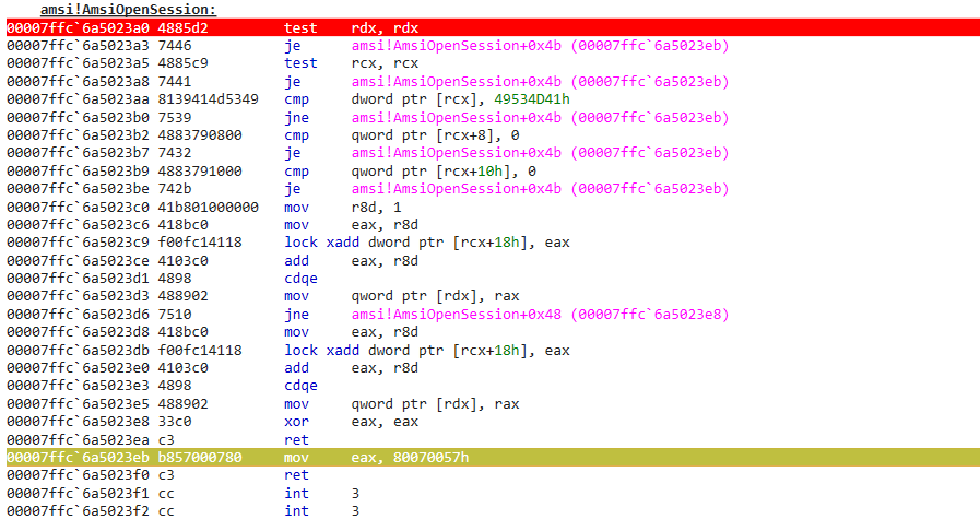Screen dimensions: 980x519
Task: Select the mov r8d, 1 instruction
Action: [204, 207]
